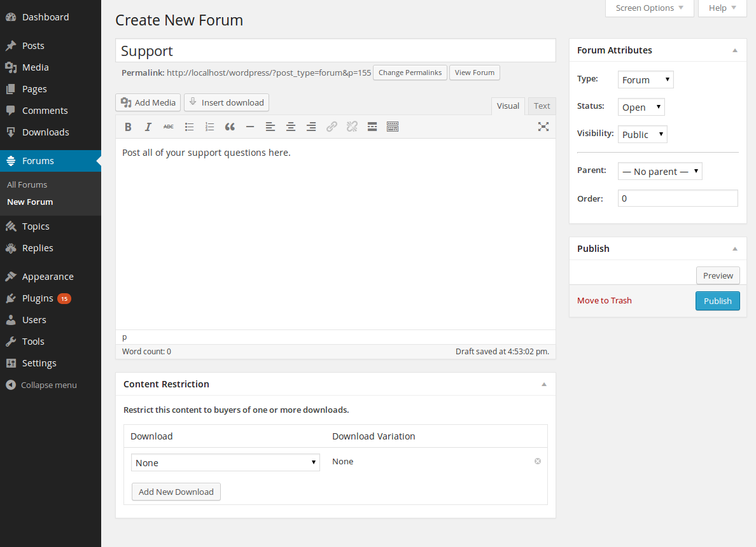Click the insert link icon

[332, 127]
